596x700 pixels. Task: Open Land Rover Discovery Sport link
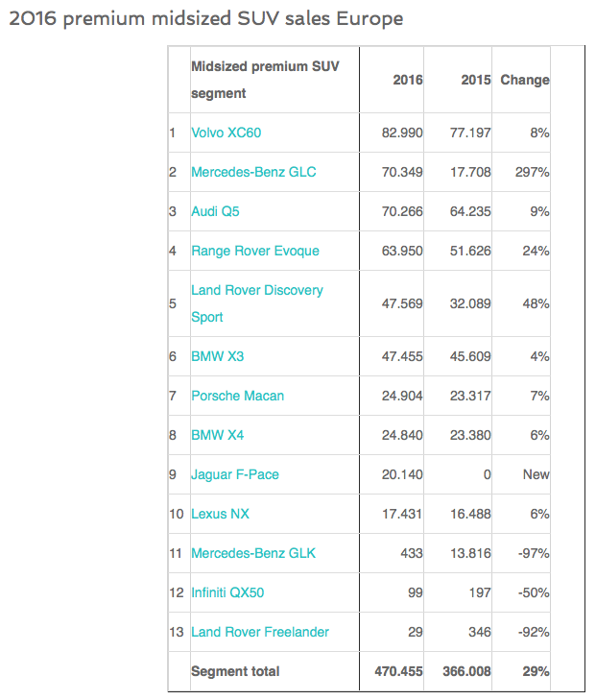click(257, 303)
